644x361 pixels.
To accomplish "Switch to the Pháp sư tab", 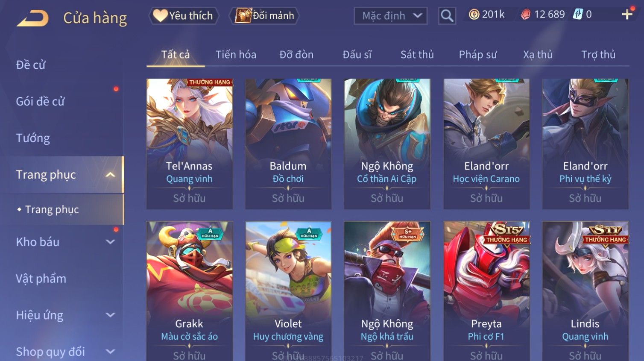I will 478,55.
